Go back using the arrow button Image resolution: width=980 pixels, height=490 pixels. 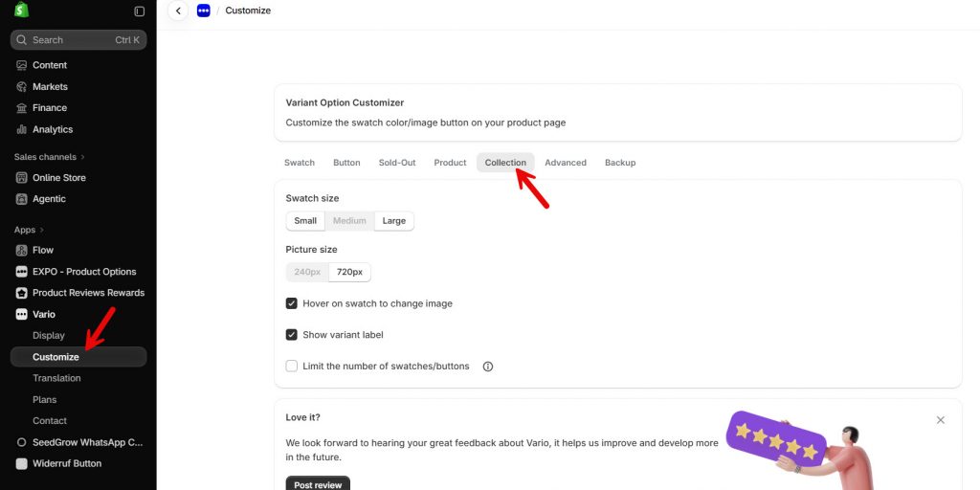click(178, 11)
